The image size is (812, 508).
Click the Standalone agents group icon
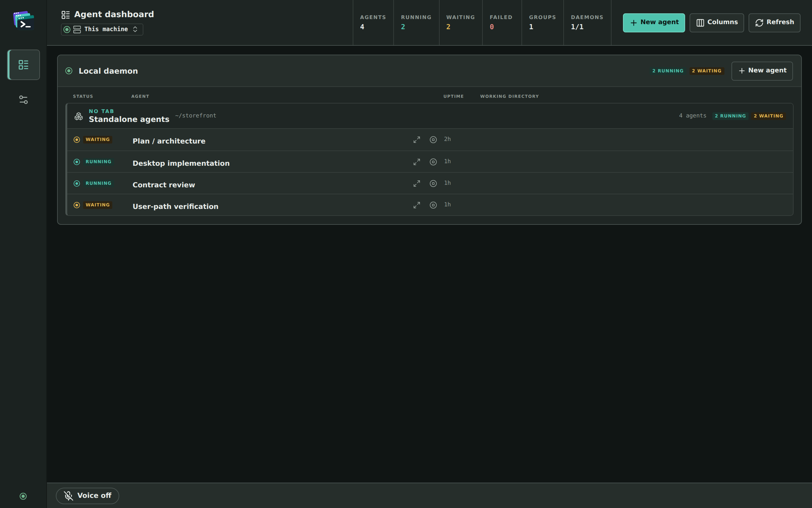79,116
